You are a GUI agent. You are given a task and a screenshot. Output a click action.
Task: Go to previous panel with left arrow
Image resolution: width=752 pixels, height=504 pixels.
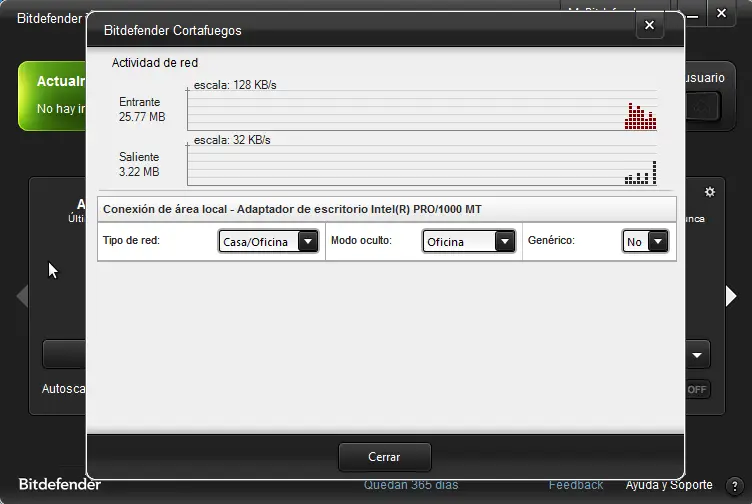(23, 296)
